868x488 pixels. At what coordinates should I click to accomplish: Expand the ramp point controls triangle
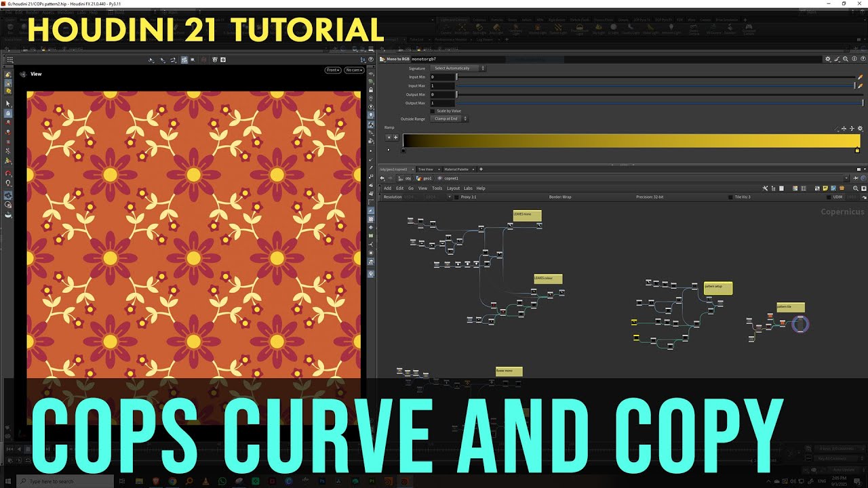(389, 150)
